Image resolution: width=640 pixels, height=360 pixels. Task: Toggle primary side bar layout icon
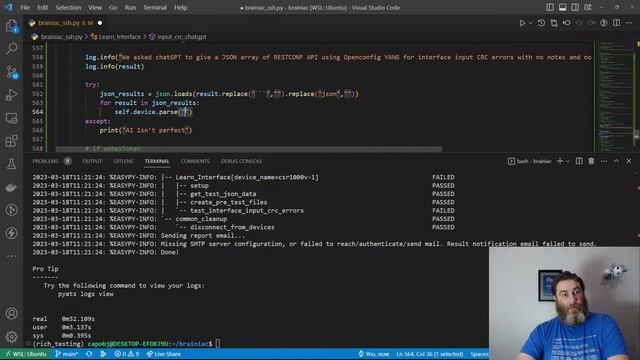(x=550, y=7)
